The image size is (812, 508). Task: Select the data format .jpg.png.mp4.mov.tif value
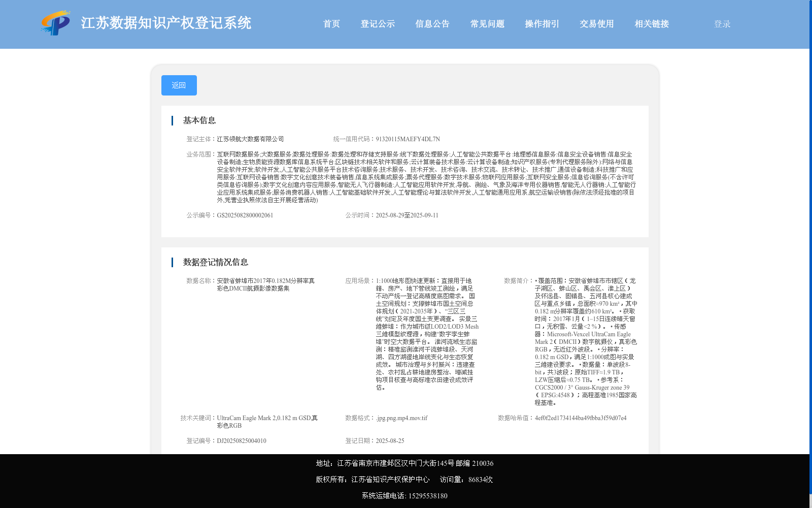pyautogui.click(x=402, y=418)
